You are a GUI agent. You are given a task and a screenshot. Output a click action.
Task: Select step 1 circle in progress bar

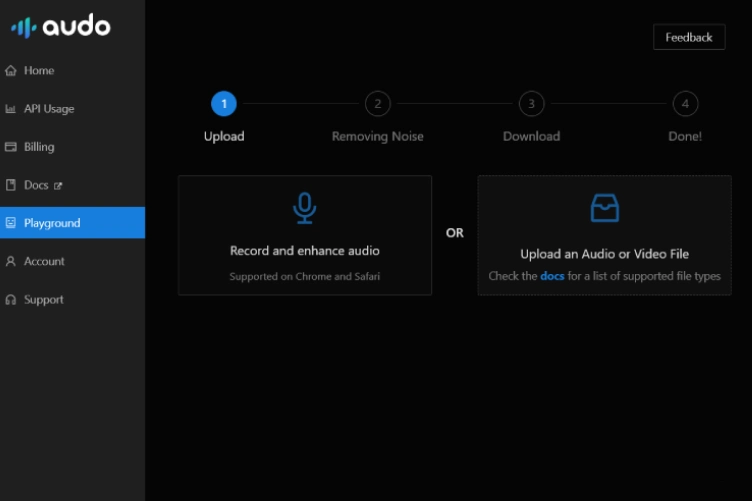[224, 104]
